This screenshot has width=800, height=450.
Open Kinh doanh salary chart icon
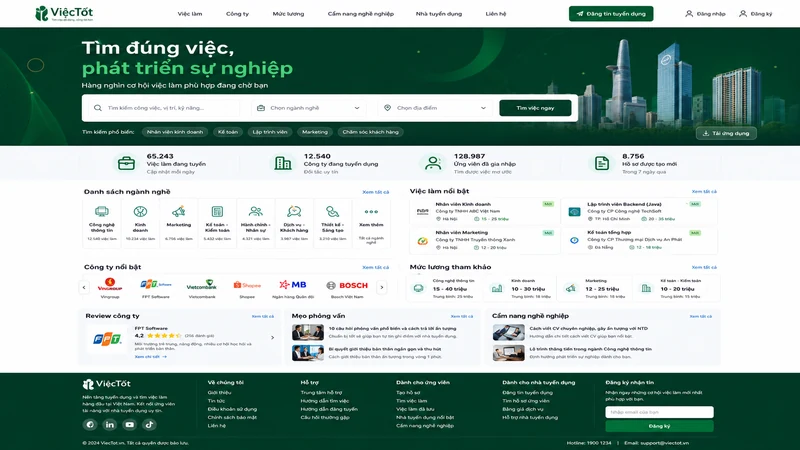pyautogui.click(x=497, y=288)
